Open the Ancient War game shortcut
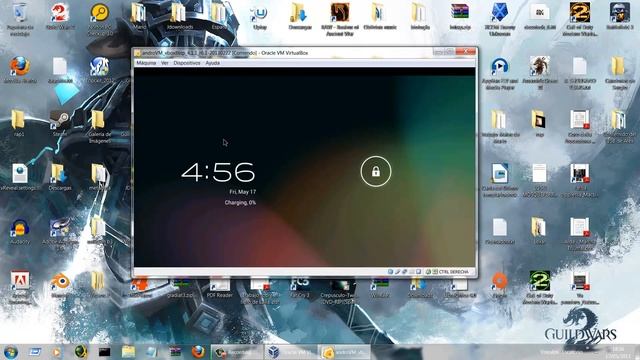 (340, 20)
